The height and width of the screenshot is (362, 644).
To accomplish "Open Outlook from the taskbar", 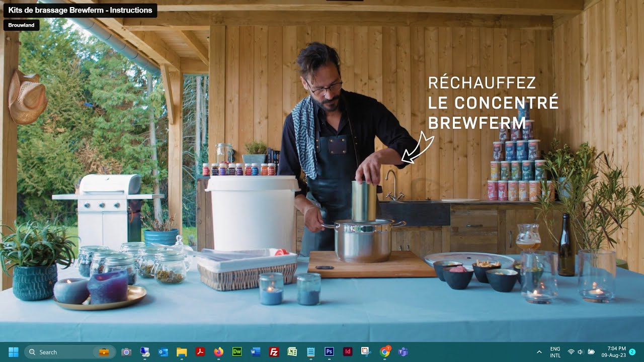I will [164, 352].
